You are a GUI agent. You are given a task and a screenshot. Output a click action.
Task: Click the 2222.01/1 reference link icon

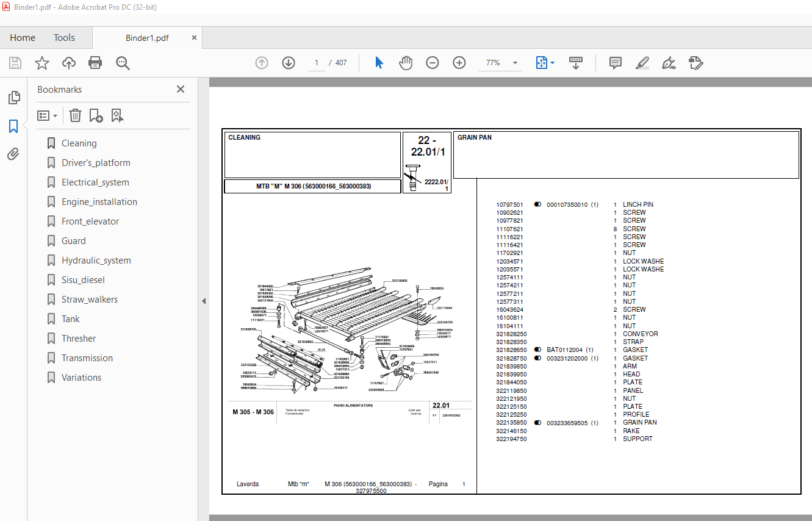[413, 178]
